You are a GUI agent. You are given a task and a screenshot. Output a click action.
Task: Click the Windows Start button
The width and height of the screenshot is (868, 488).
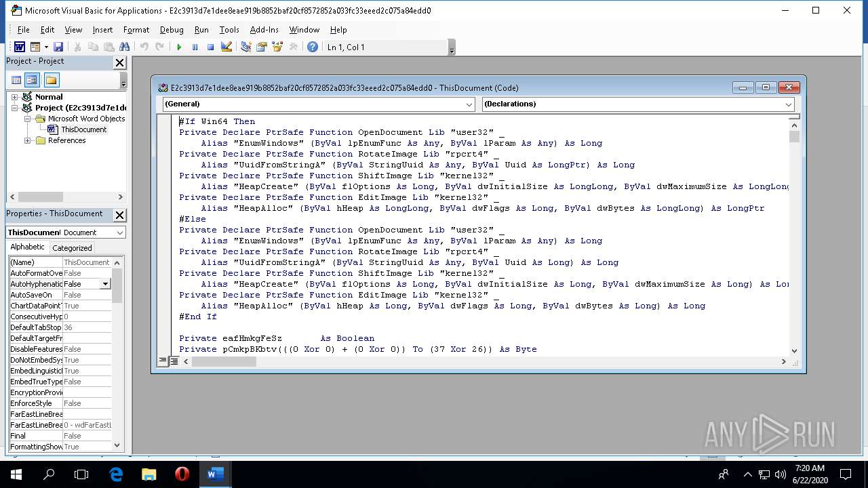pos(16,474)
